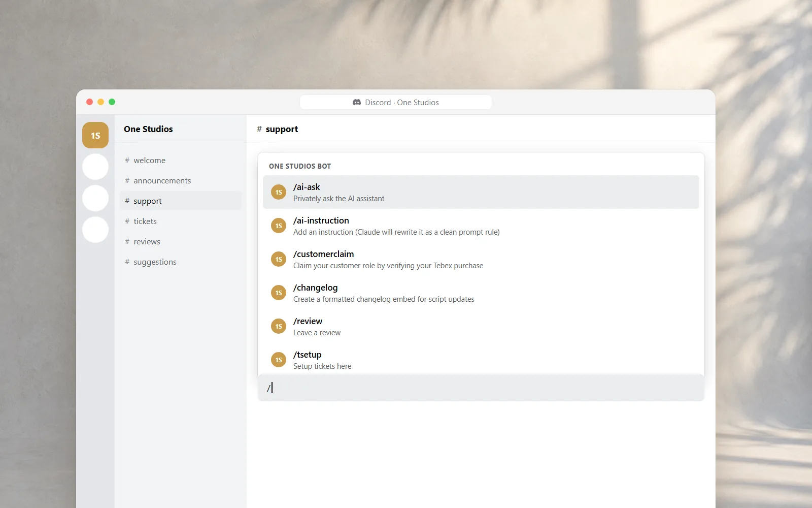This screenshot has height=508, width=812.
Task: Switch to the suggestions channel
Action: point(181,262)
